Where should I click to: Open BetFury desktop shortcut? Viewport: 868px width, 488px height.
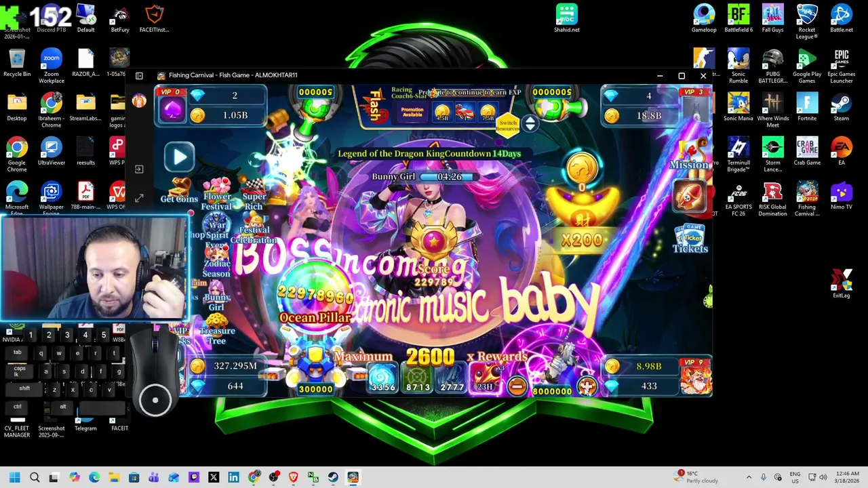[x=120, y=18]
